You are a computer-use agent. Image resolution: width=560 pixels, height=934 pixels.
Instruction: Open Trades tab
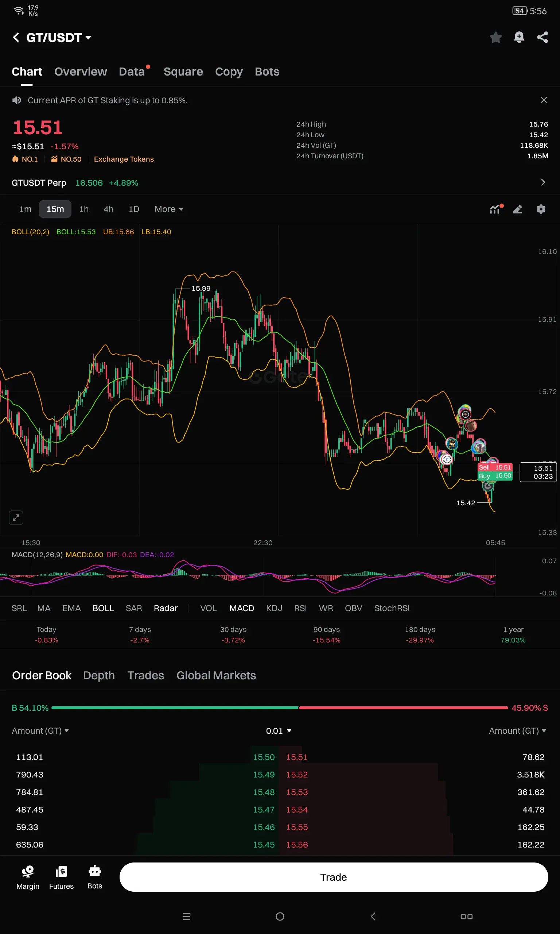146,675
